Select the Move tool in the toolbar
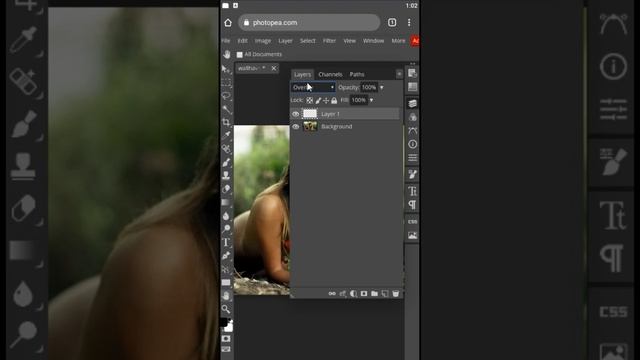Image resolution: width=640 pixels, height=360 pixels. tap(226, 69)
